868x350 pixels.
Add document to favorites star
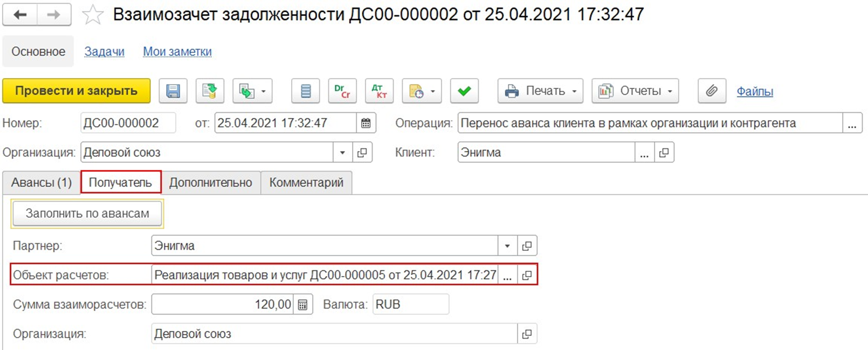(92, 15)
